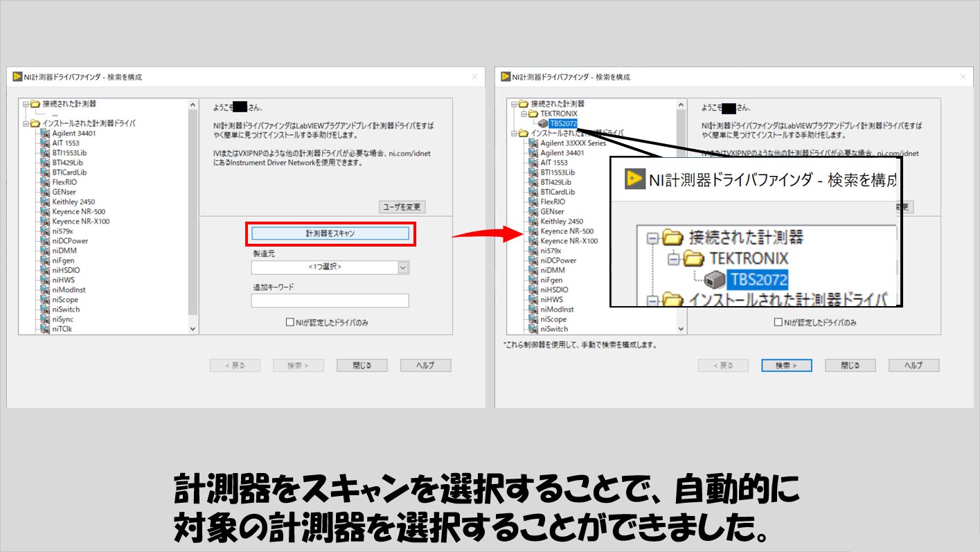The height and width of the screenshot is (552, 980).
Task: Click the niSwitch driver icon in left window
Action: click(x=44, y=310)
